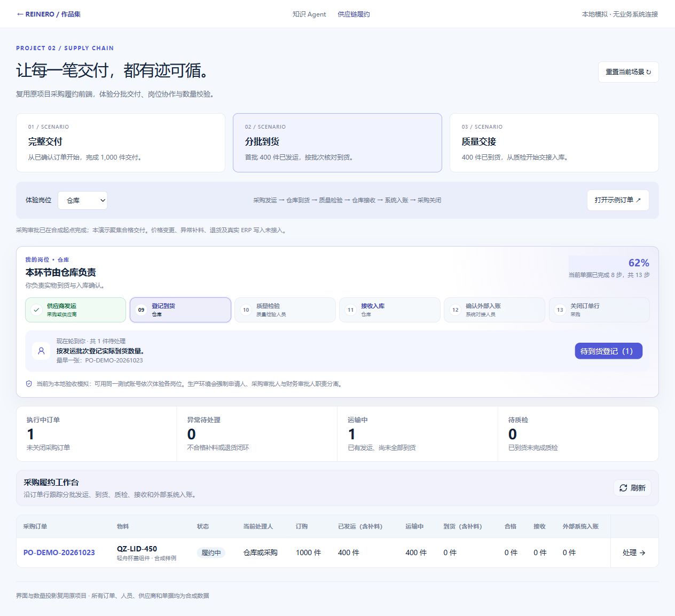The image size is (675, 616).
Task: Select step 11 接收入库
Action: point(390,310)
